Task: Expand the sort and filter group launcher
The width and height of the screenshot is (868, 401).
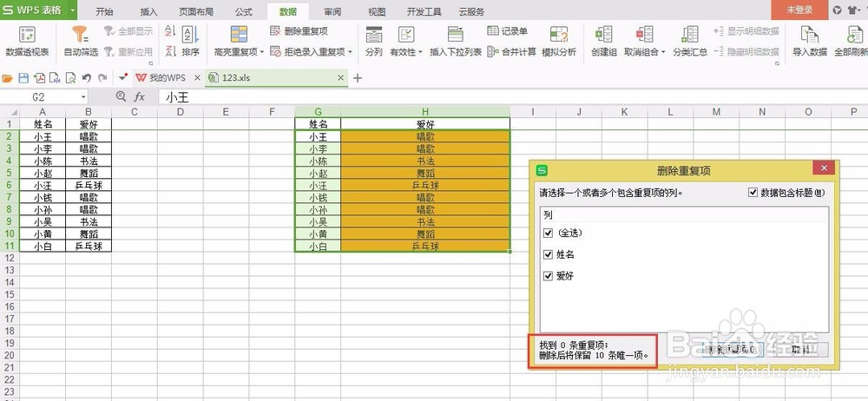Action: pyautogui.click(x=150, y=63)
